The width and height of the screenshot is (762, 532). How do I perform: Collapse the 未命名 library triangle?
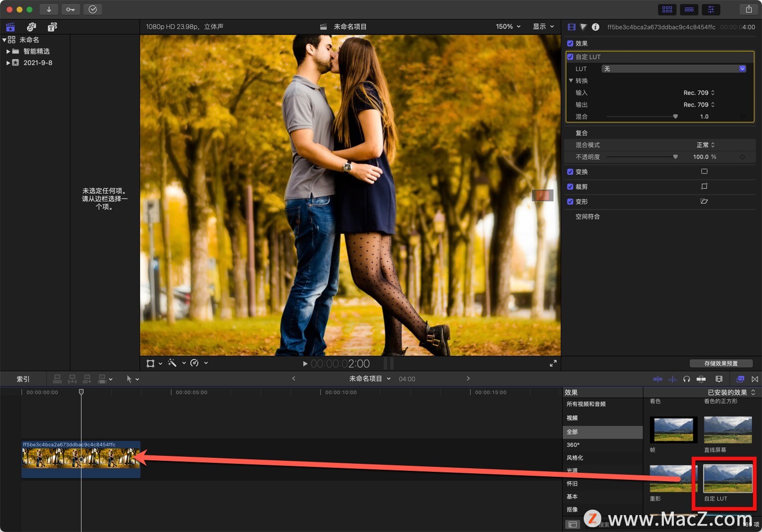(x=4, y=40)
